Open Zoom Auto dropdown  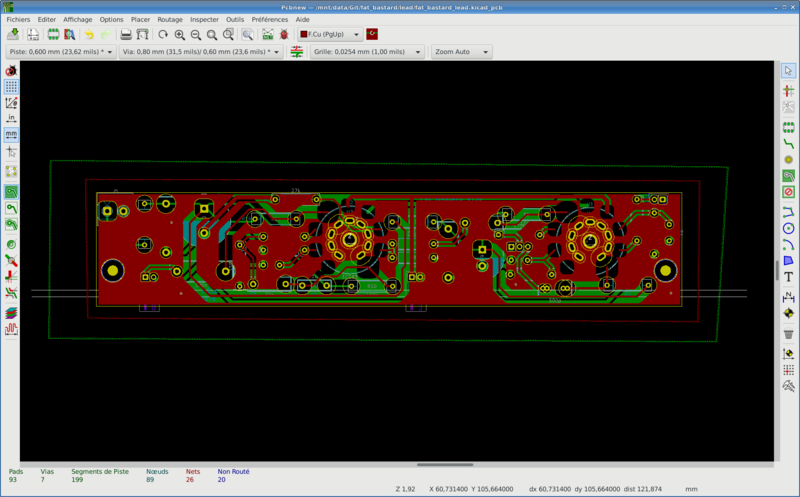(462, 52)
